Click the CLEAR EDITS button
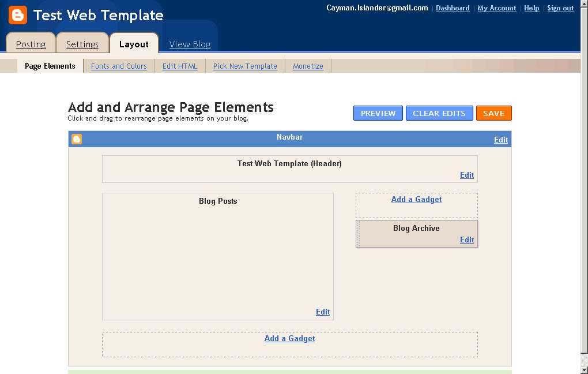Viewport: 588px width, 374px height. point(439,113)
